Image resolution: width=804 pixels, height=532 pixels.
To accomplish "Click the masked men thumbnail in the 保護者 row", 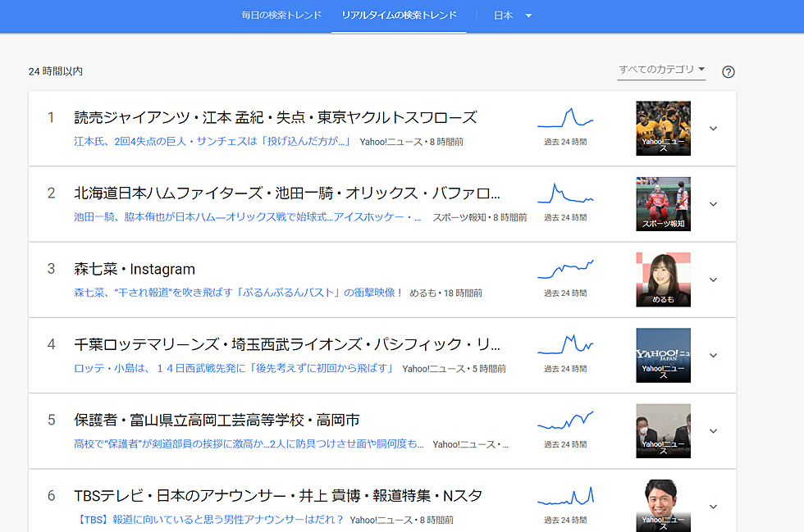I will [x=663, y=431].
